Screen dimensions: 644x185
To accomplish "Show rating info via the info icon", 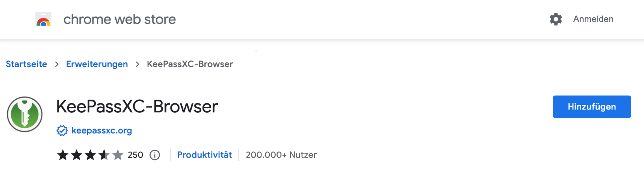I will tap(155, 155).
